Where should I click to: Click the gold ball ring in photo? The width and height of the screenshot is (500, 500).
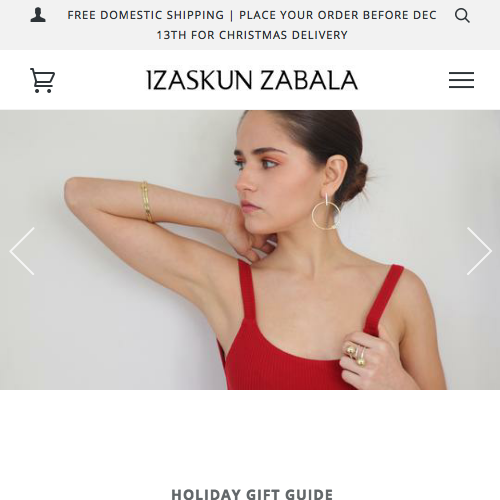(356, 355)
